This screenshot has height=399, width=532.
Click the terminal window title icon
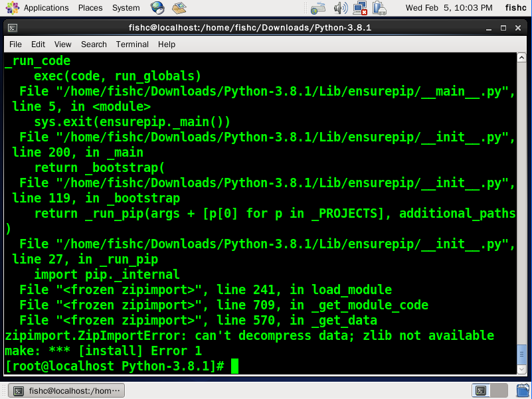(x=12, y=27)
